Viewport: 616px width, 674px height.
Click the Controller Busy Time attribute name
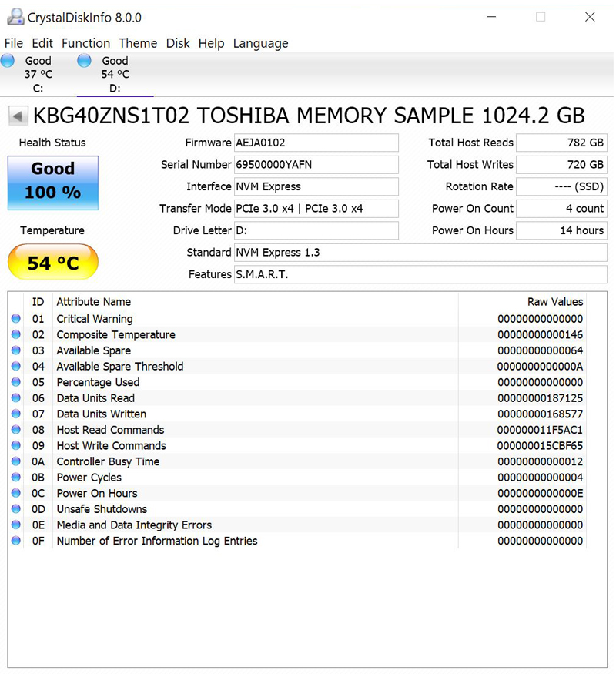[x=108, y=461]
